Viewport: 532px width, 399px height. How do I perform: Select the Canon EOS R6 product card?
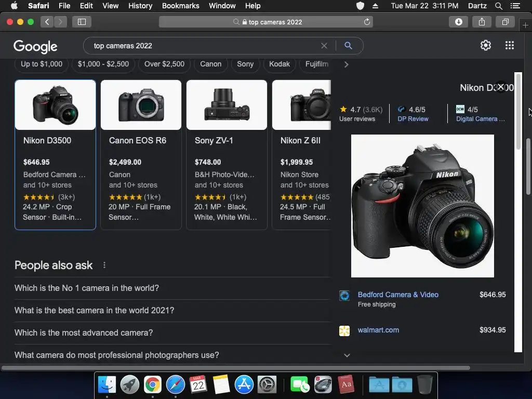tap(141, 155)
